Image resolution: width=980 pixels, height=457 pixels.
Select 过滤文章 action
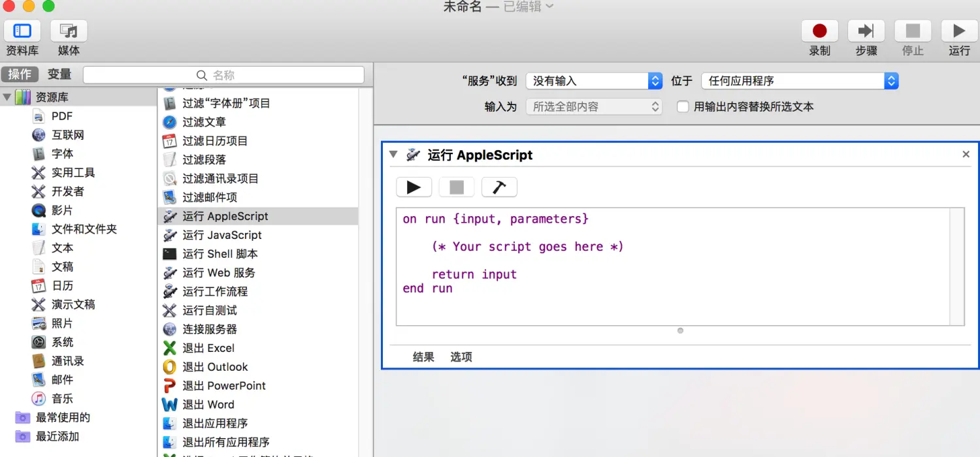point(258,122)
